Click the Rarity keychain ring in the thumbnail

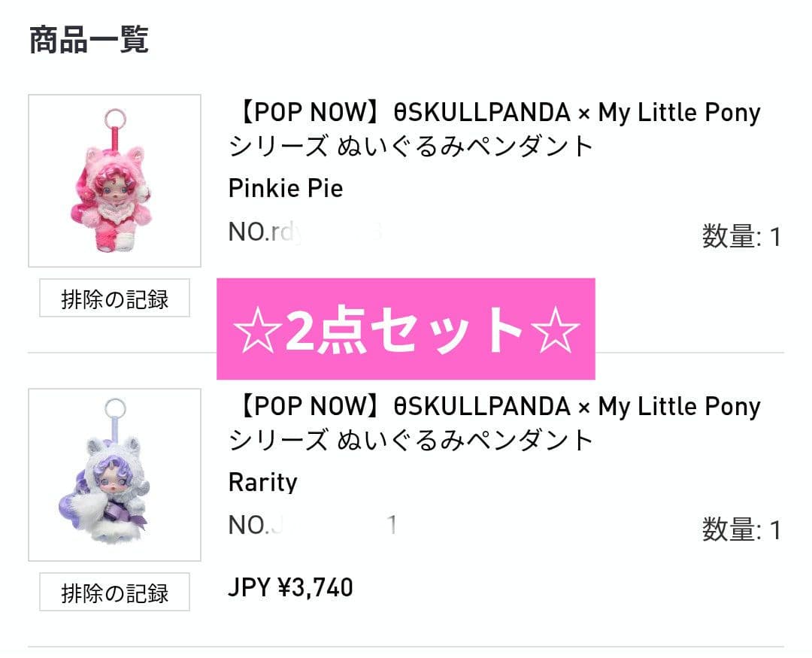click(x=115, y=408)
